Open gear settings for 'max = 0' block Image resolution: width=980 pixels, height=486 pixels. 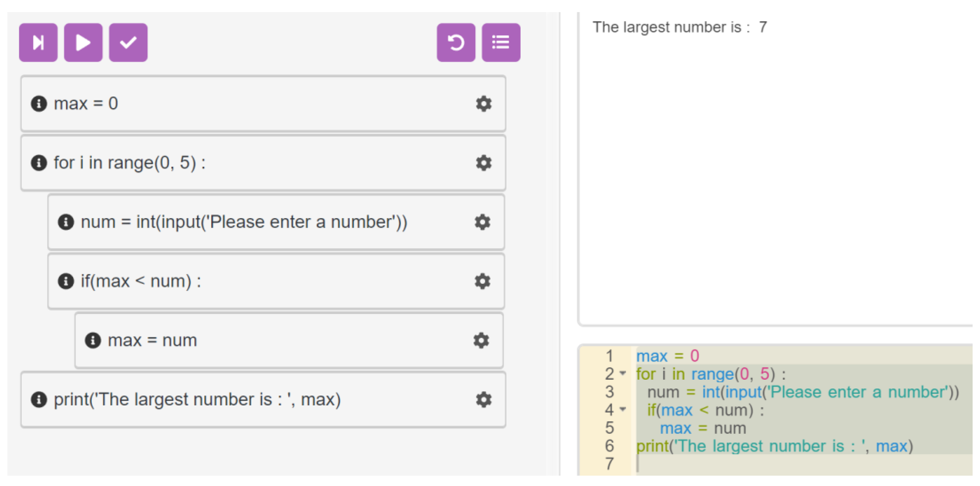point(484,103)
